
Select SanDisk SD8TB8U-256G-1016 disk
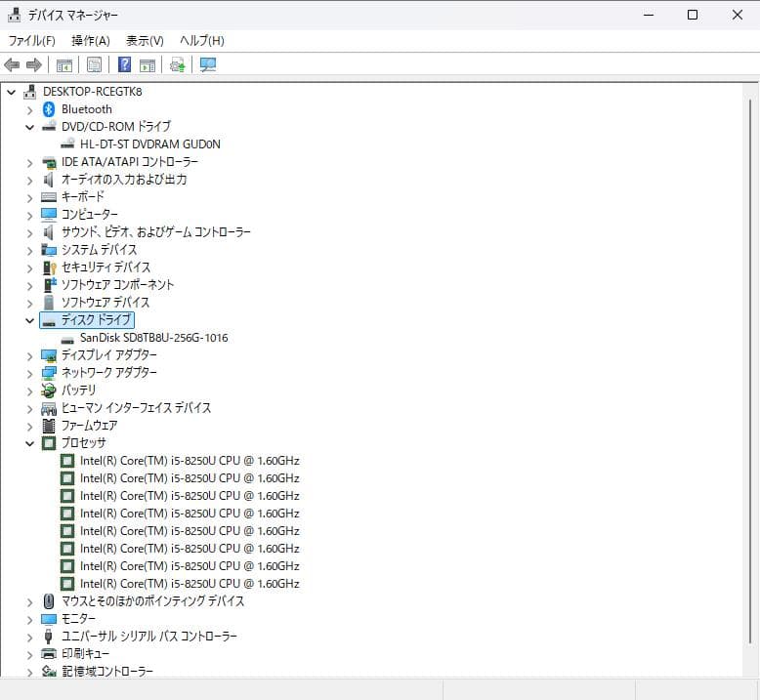(153, 338)
